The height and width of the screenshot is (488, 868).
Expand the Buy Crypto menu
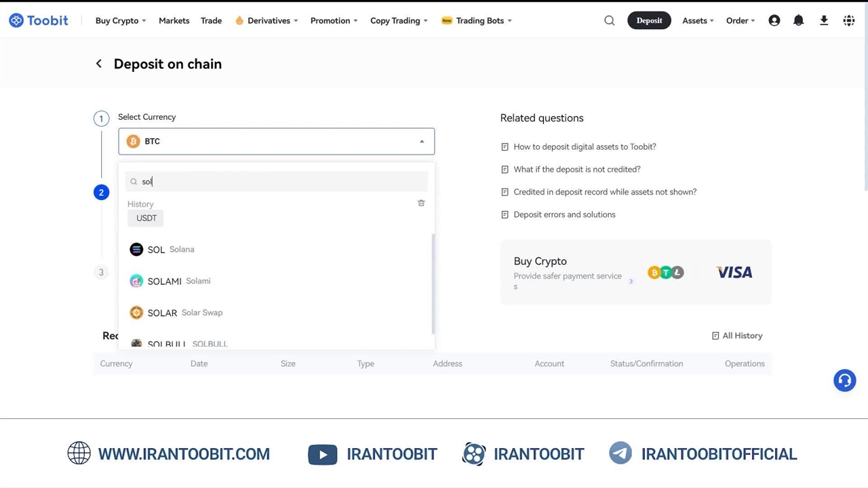[x=120, y=20]
